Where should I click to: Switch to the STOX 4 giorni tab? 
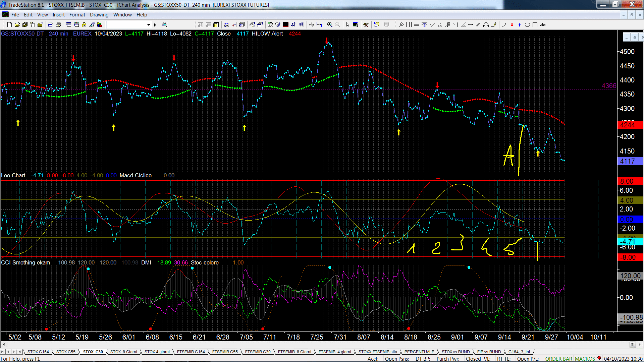(157, 352)
